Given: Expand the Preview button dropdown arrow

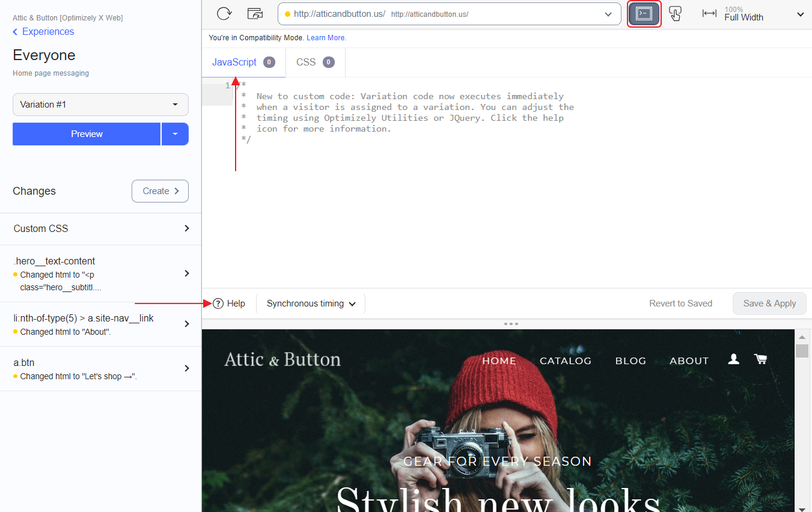Looking at the screenshot, I should (175, 134).
